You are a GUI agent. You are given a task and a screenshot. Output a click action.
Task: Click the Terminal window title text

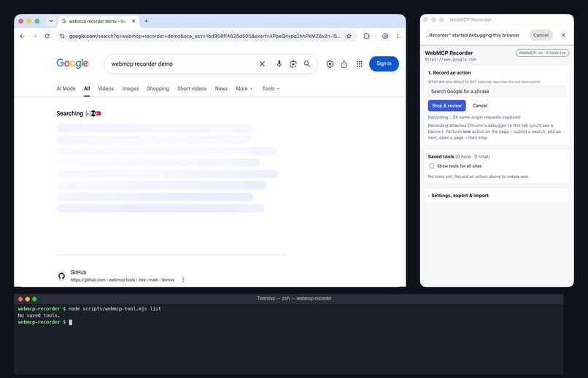click(294, 298)
